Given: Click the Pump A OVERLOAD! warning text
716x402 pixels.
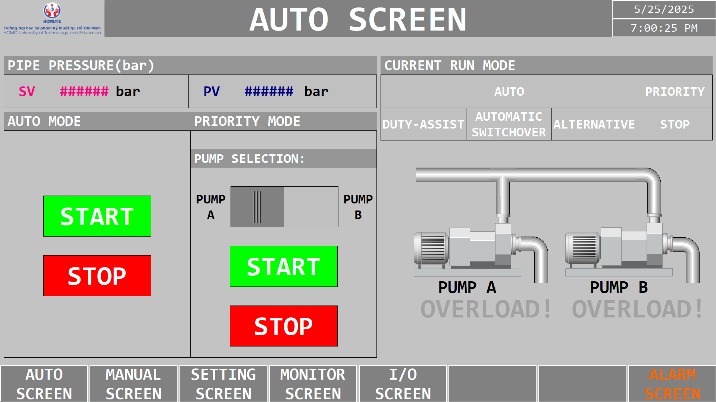Looking at the screenshot, I should click(x=486, y=309).
